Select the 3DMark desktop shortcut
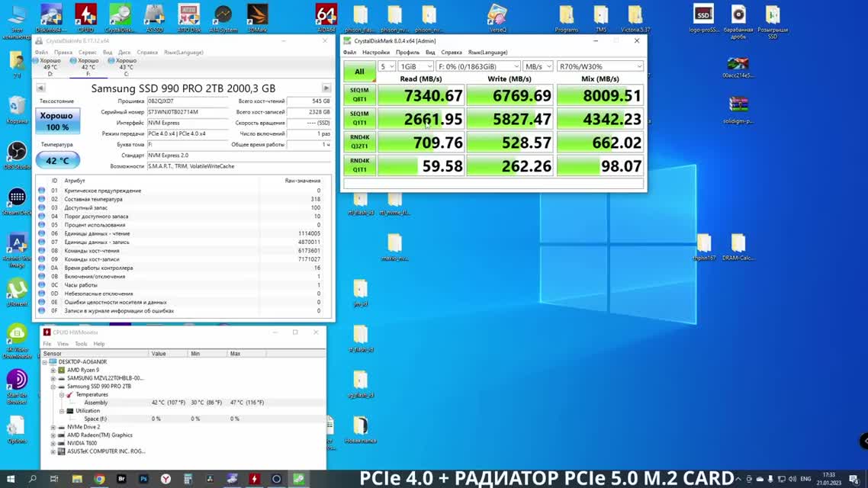868x488 pixels. coord(257,18)
